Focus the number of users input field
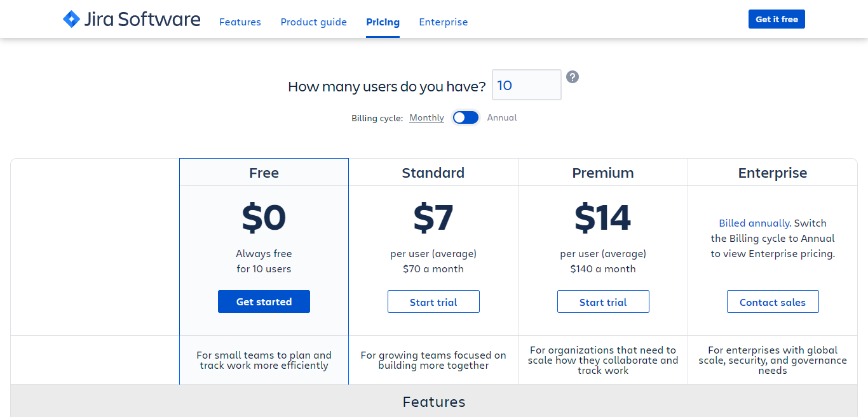868x417 pixels. pyautogui.click(x=527, y=85)
